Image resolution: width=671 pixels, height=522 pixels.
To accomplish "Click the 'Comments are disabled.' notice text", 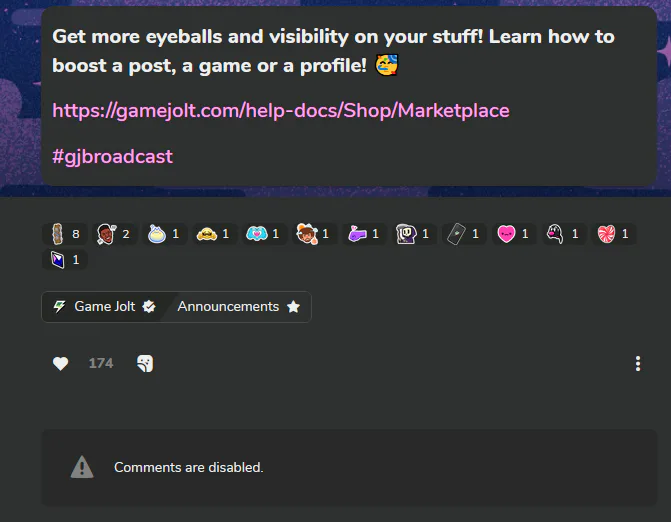I will tap(189, 467).
